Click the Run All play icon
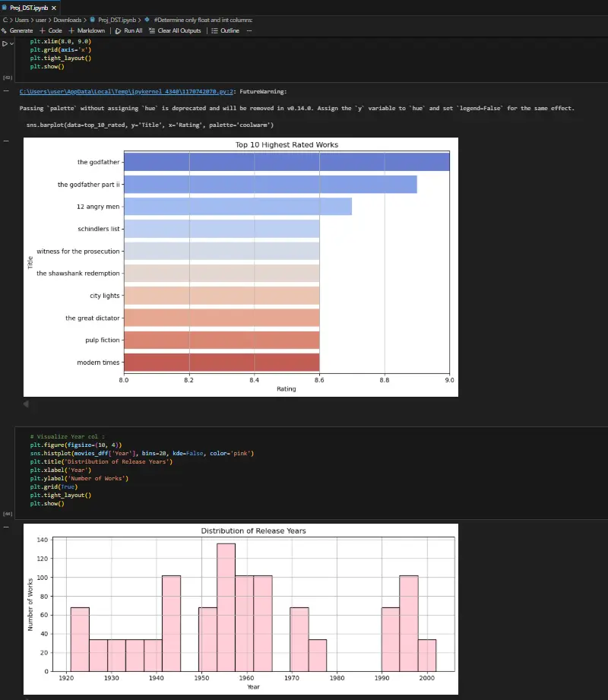 (119, 30)
